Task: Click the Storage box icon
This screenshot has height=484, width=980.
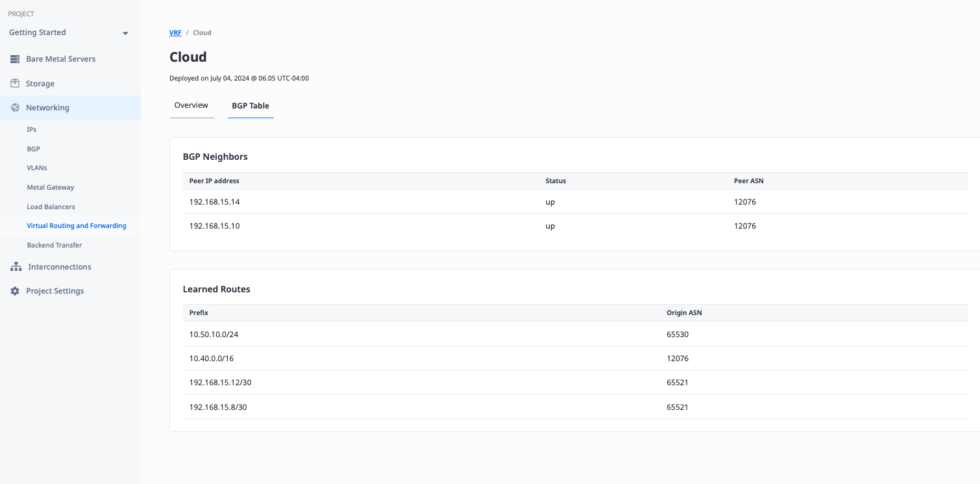Action: pyautogui.click(x=15, y=83)
